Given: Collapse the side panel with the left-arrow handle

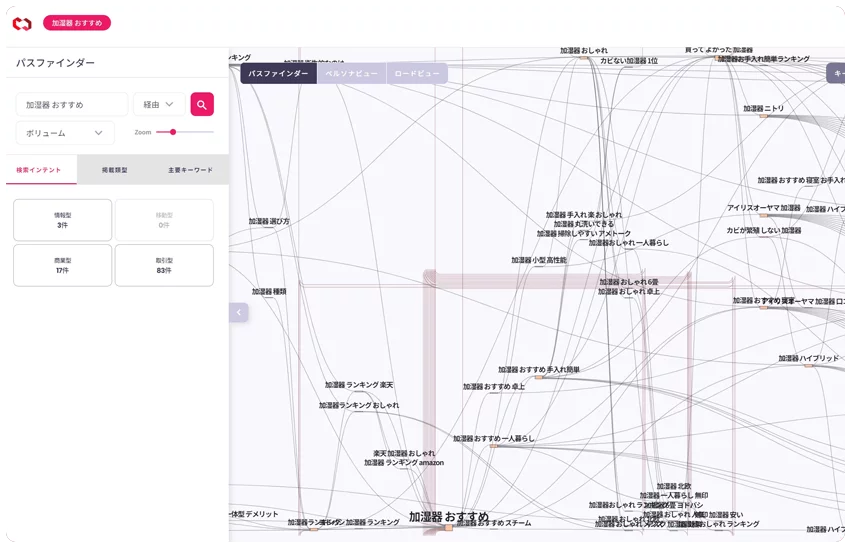Looking at the screenshot, I should pos(238,313).
